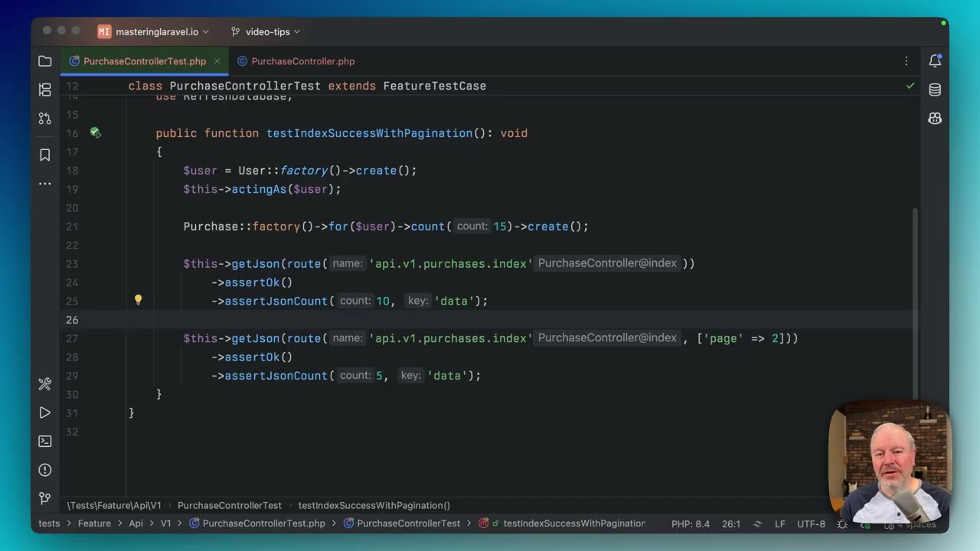Show more tool windows ellipsis

point(45,184)
